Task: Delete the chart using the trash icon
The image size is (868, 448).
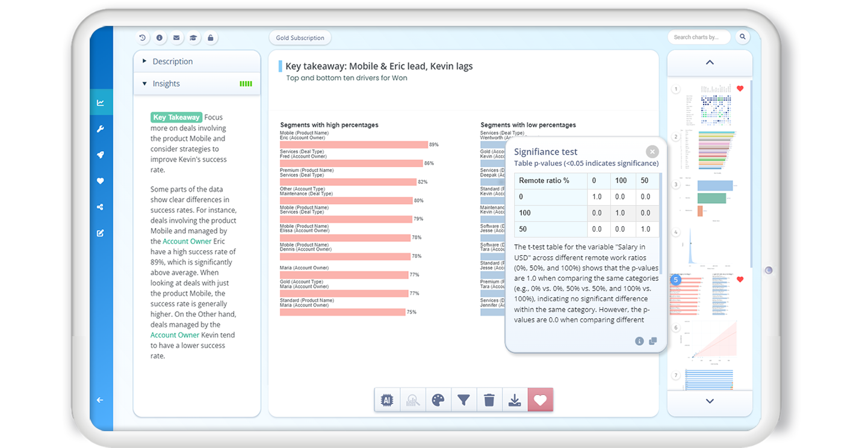Action: click(x=489, y=399)
